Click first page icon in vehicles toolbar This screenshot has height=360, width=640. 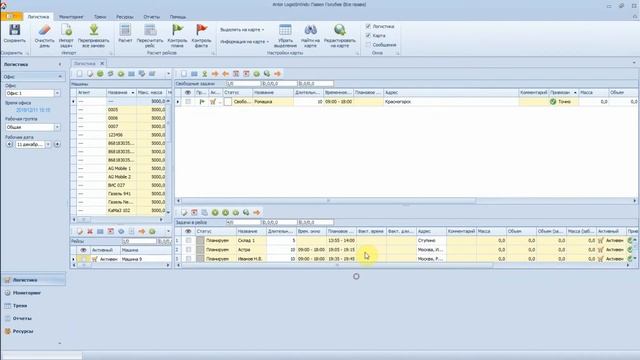[80, 74]
